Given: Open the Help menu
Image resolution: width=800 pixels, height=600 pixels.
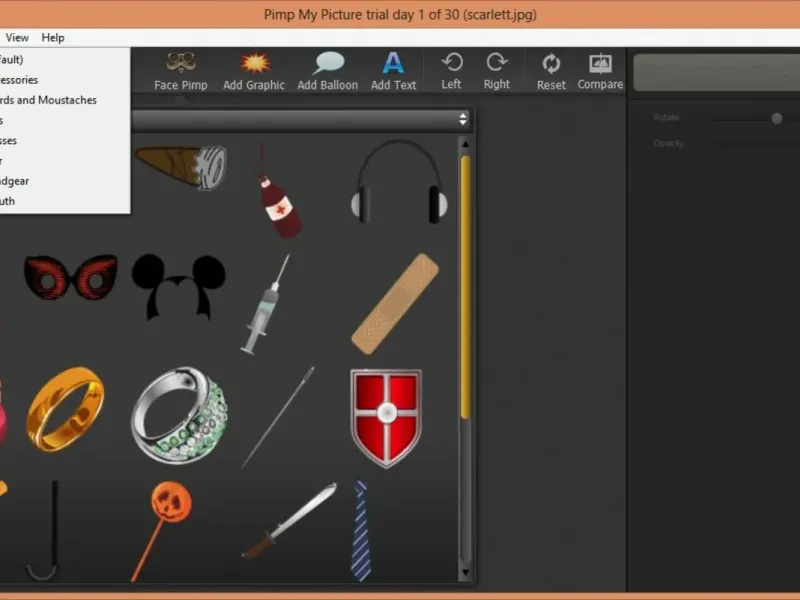Looking at the screenshot, I should point(53,37).
